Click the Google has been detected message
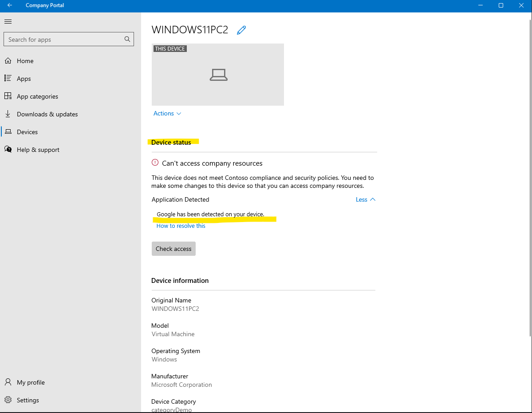The width and height of the screenshot is (532, 413). (x=210, y=214)
